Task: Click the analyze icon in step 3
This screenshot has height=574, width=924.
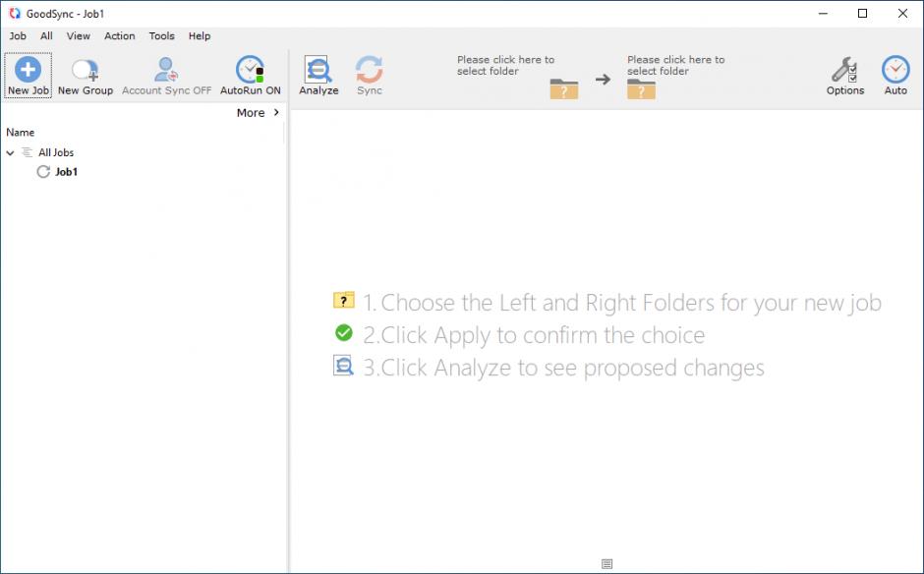Action: click(x=343, y=366)
